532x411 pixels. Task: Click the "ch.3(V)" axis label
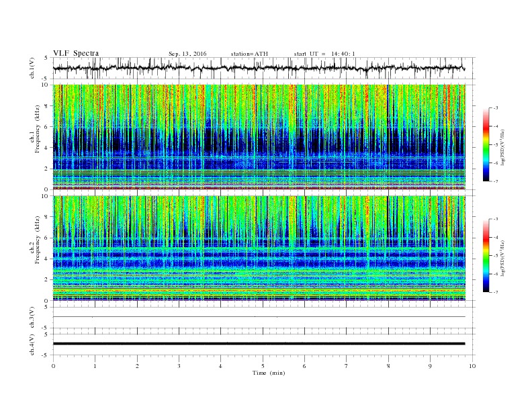pyautogui.click(x=32, y=318)
